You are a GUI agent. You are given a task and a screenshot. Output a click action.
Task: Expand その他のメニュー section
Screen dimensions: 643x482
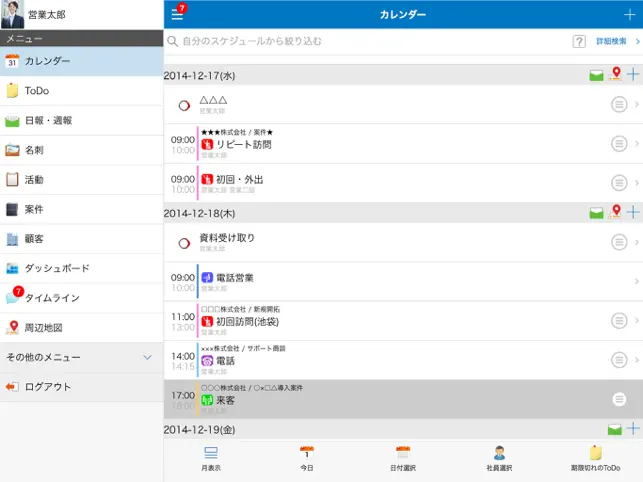(x=82, y=357)
